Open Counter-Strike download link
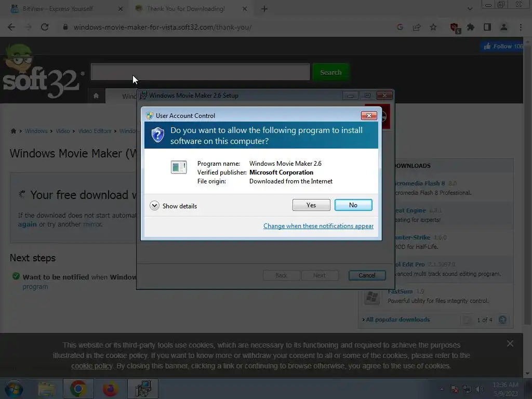 click(x=413, y=237)
